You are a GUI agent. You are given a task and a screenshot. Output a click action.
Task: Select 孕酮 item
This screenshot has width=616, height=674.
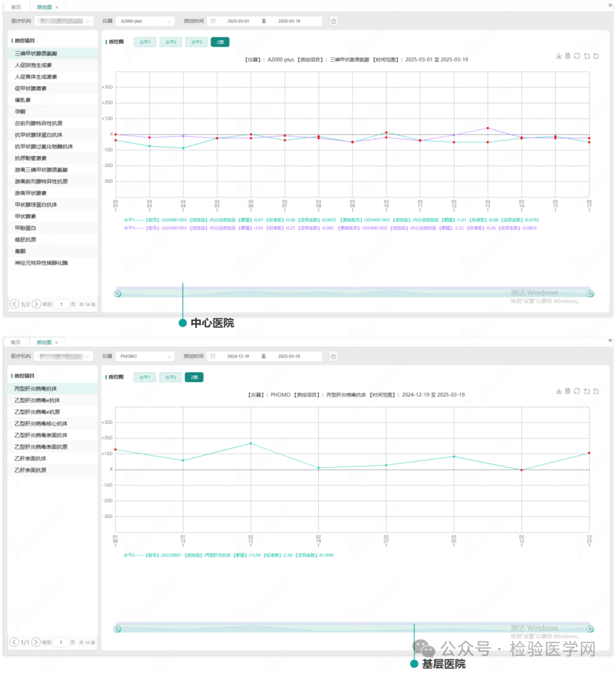pyautogui.click(x=53, y=112)
